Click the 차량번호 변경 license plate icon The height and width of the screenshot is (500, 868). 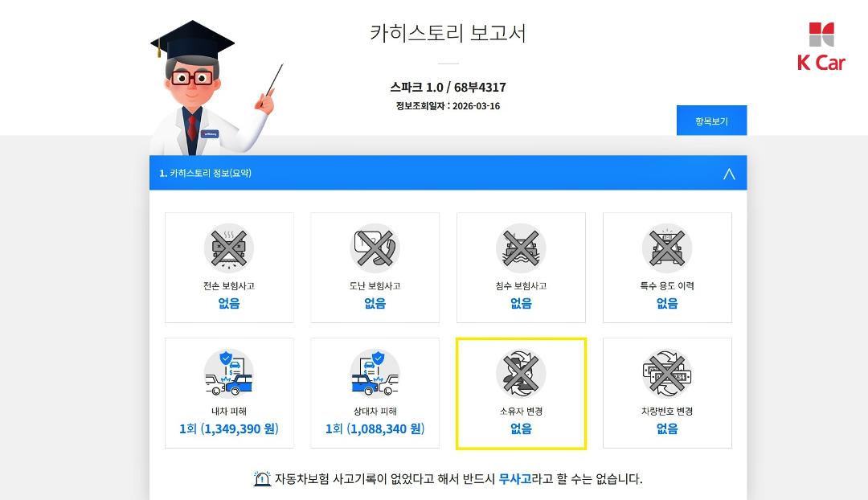(667, 373)
